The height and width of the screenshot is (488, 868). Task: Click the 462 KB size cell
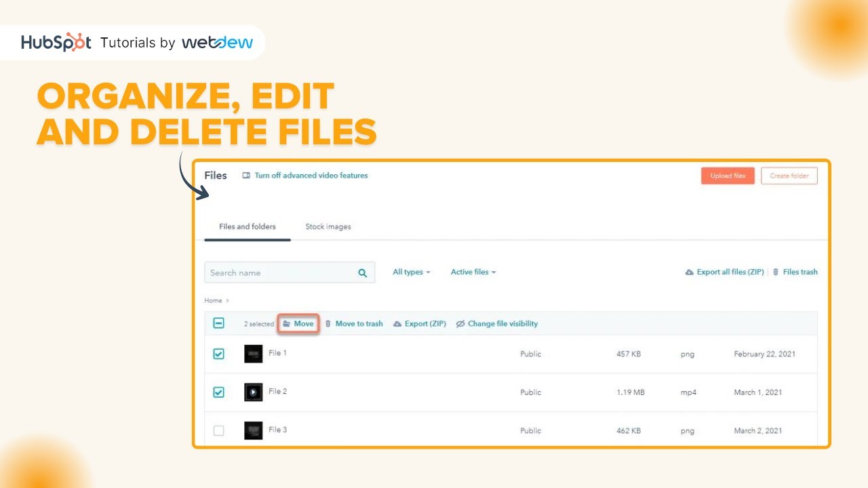coord(629,430)
